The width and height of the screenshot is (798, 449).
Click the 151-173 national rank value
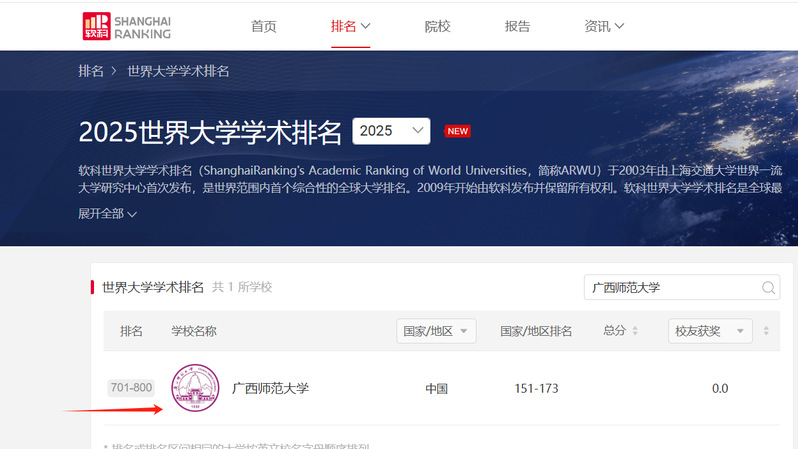click(x=536, y=389)
